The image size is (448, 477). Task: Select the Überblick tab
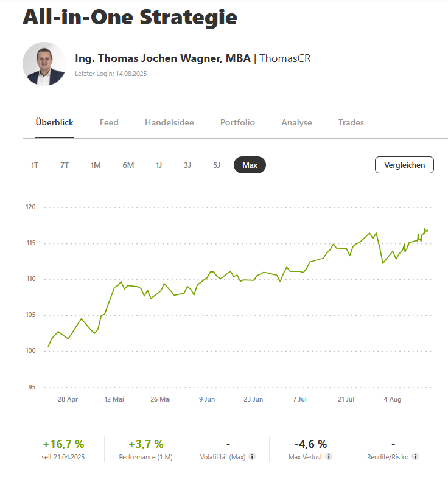pyautogui.click(x=54, y=122)
